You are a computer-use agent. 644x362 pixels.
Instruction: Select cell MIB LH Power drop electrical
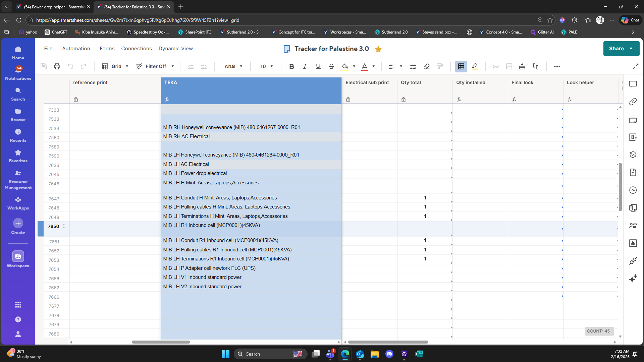195,173
